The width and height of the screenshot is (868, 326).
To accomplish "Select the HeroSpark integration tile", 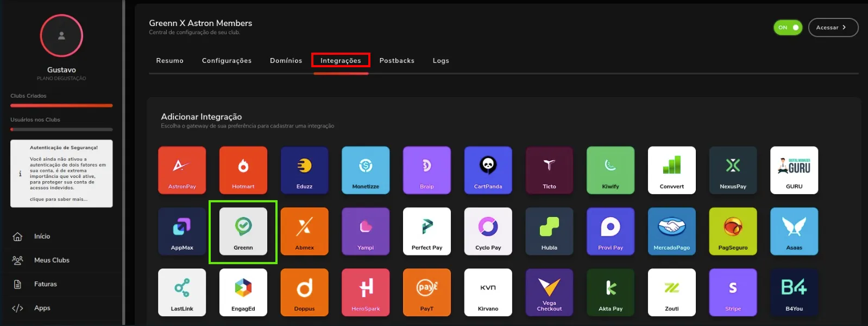I will click(366, 292).
